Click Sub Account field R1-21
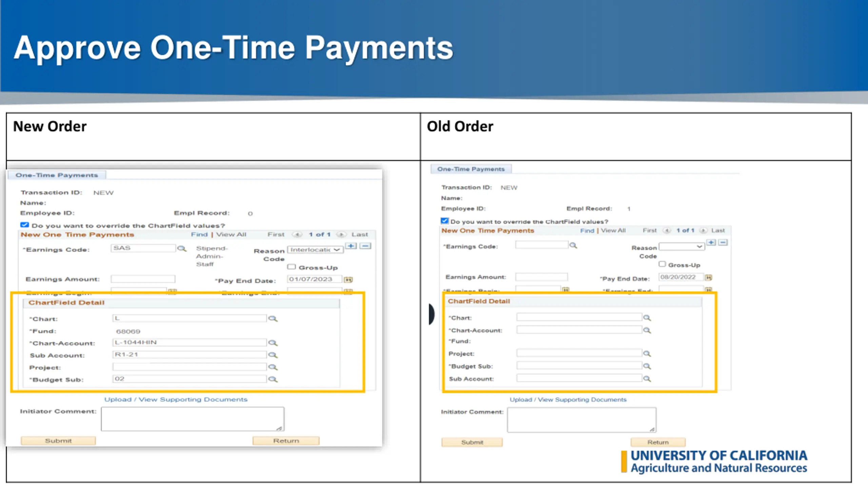 [x=189, y=355]
